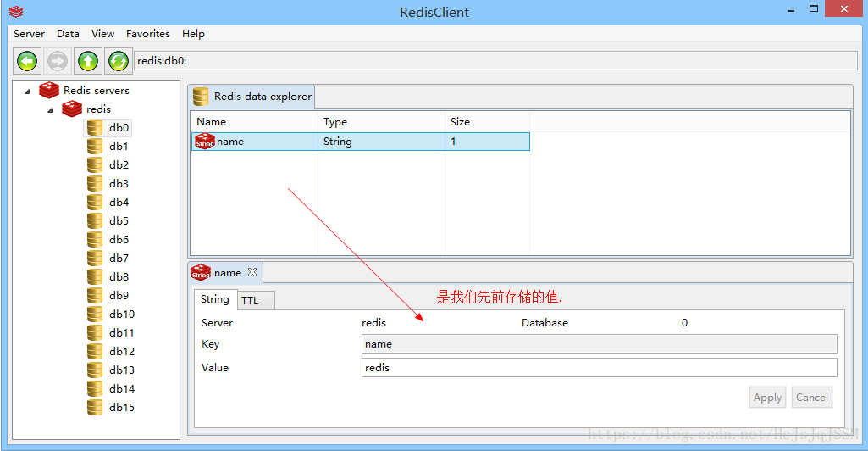Open the Server menu
Viewport: 868px width, 451px height.
pyautogui.click(x=29, y=34)
